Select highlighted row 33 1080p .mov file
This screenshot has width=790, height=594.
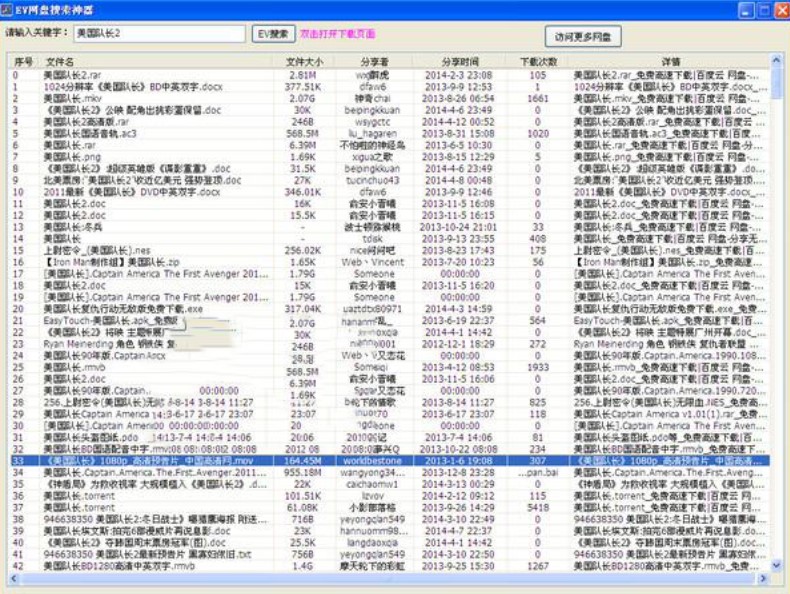390,460
